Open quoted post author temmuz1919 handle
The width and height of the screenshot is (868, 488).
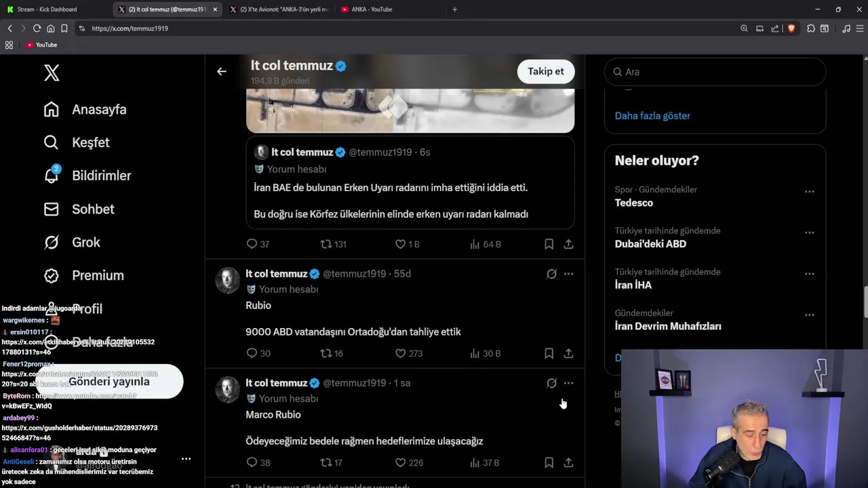[x=380, y=152]
